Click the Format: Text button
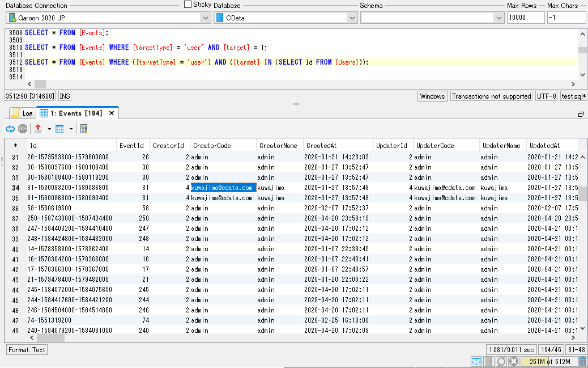The image size is (588, 368). pos(27,350)
